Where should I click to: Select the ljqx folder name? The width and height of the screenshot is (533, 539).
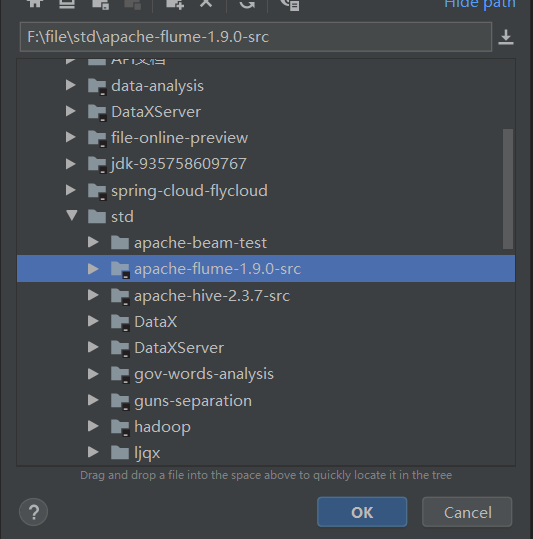point(147,453)
